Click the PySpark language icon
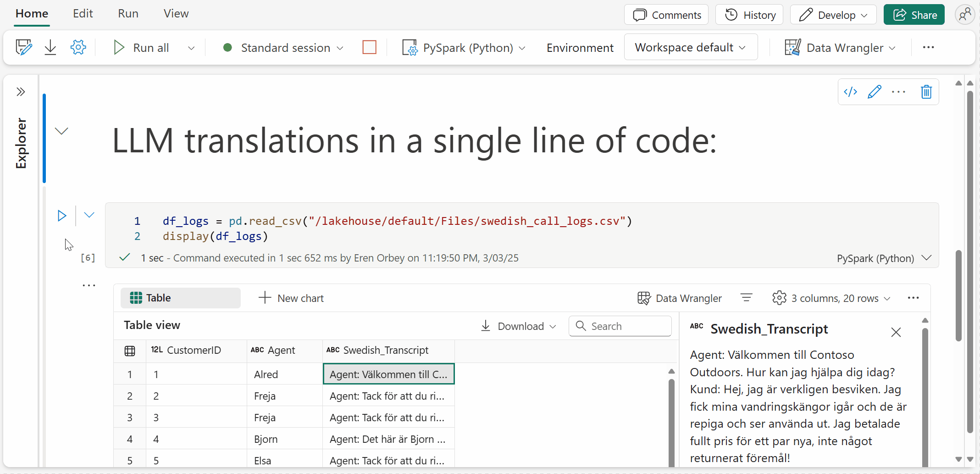Image resolution: width=980 pixels, height=474 pixels. click(410, 47)
